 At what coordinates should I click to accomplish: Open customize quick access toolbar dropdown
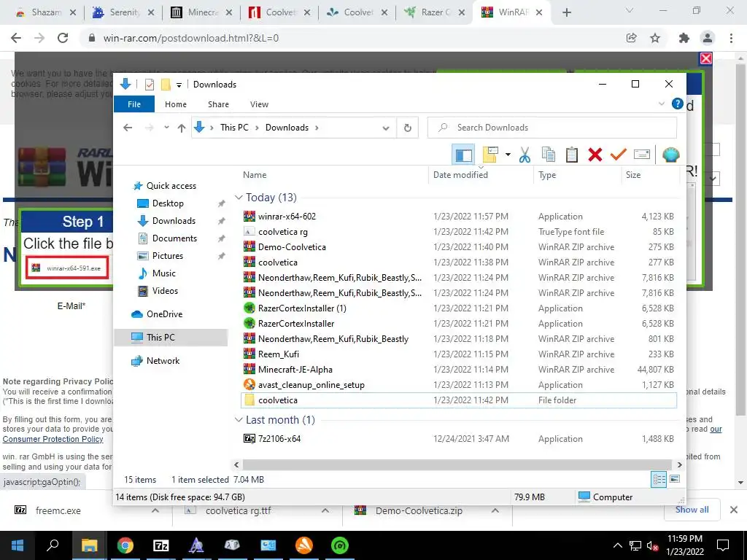[179, 85]
